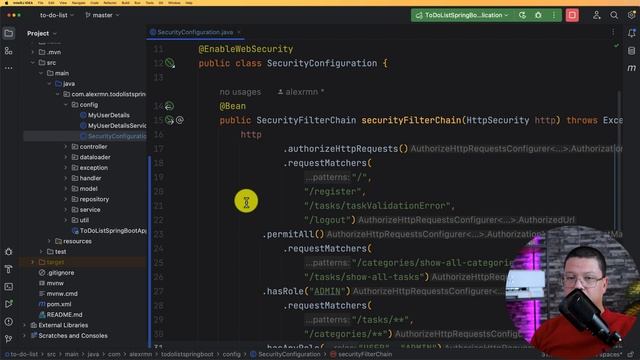Expand the .mvn folder
This screenshot has height=360, width=640.
pos(33,52)
